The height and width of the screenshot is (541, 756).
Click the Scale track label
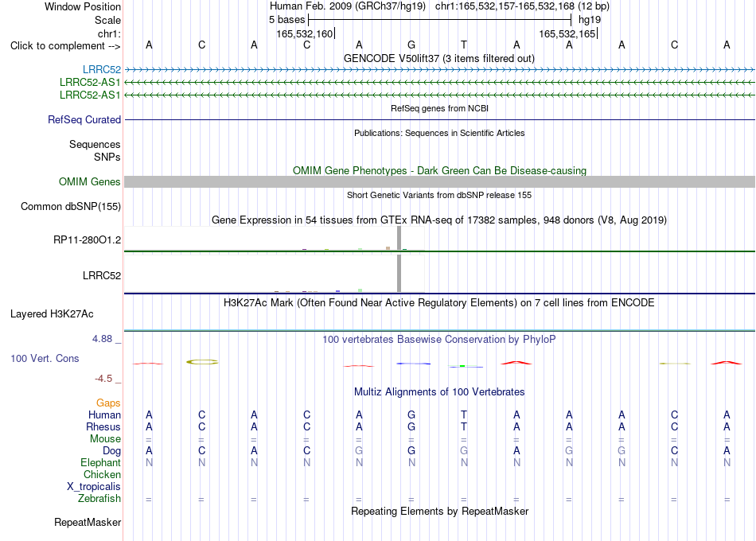click(x=108, y=20)
